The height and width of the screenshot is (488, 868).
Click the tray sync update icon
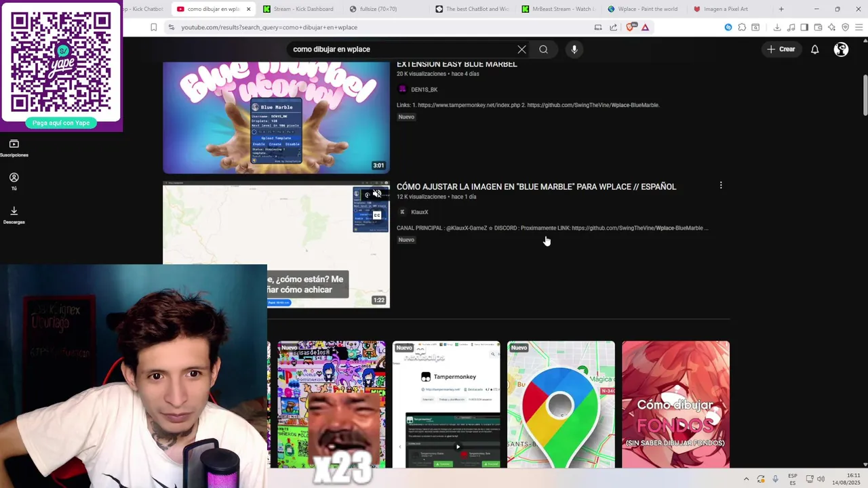tap(761, 479)
